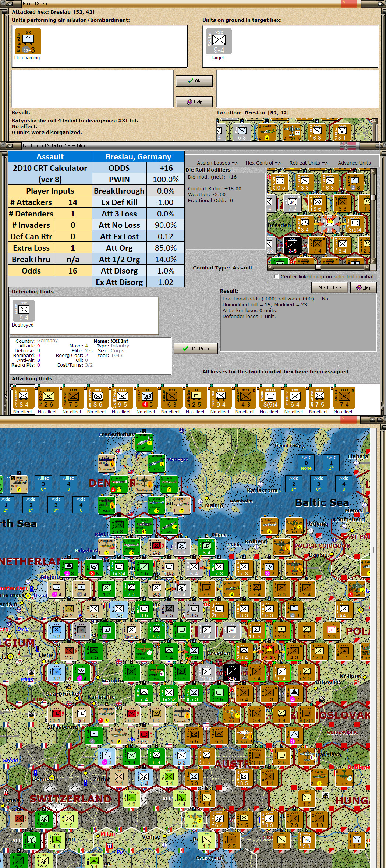
Task: Select attacking unit 2nd GD Mech 9-5
Action: point(123,398)
